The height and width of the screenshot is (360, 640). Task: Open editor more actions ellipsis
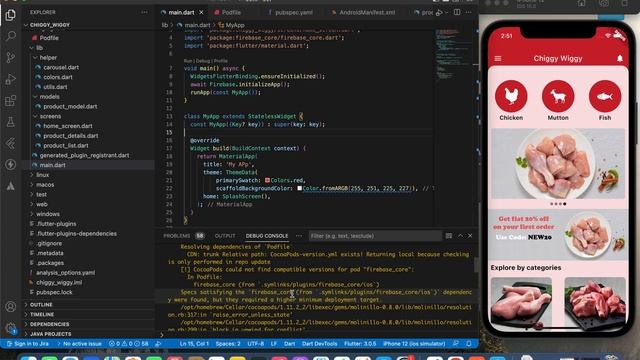[469, 13]
